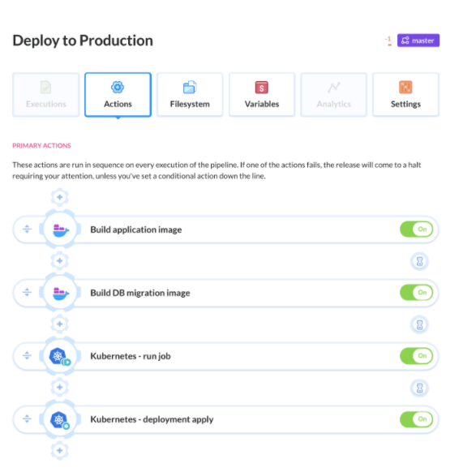Viewport: 476px width, 472px height.
Task: Switch to the Variables tab
Action: 262,95
